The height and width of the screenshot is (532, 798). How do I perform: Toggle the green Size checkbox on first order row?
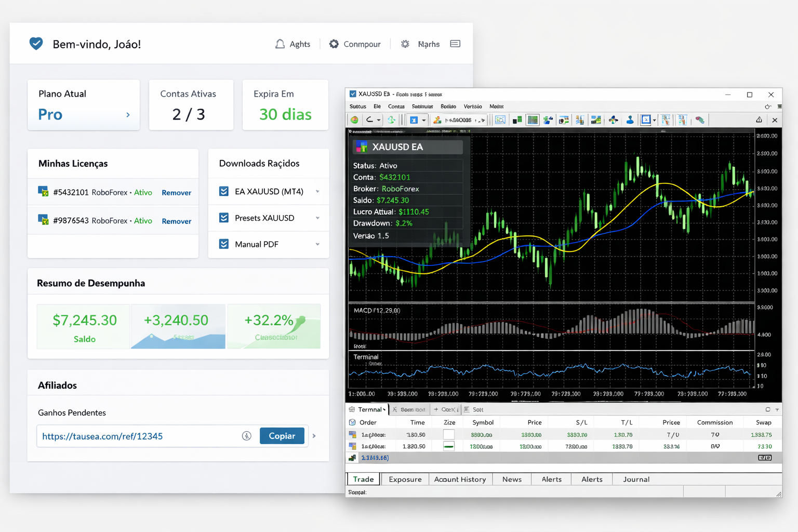click(449, 446)
